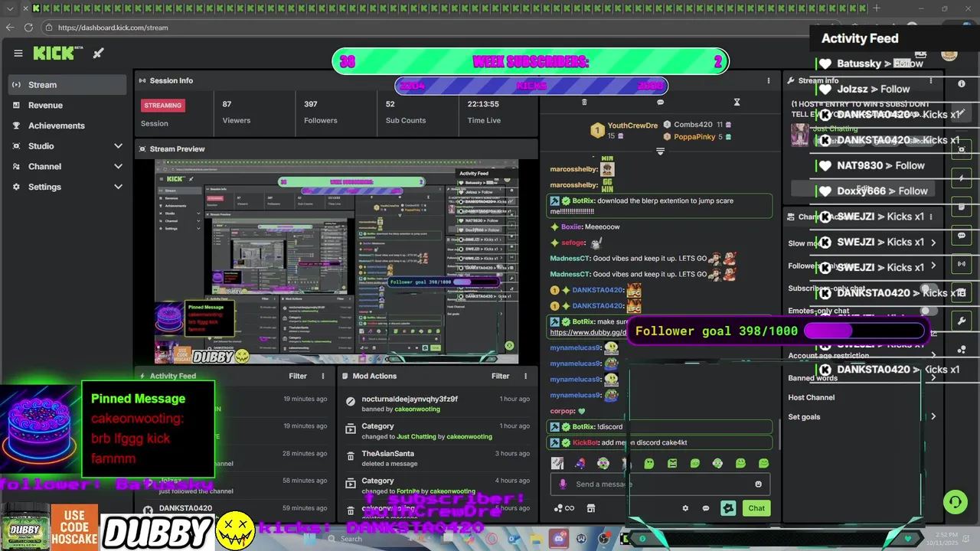Click the username corpop in chat
The image size is (980, 551).
562,411
